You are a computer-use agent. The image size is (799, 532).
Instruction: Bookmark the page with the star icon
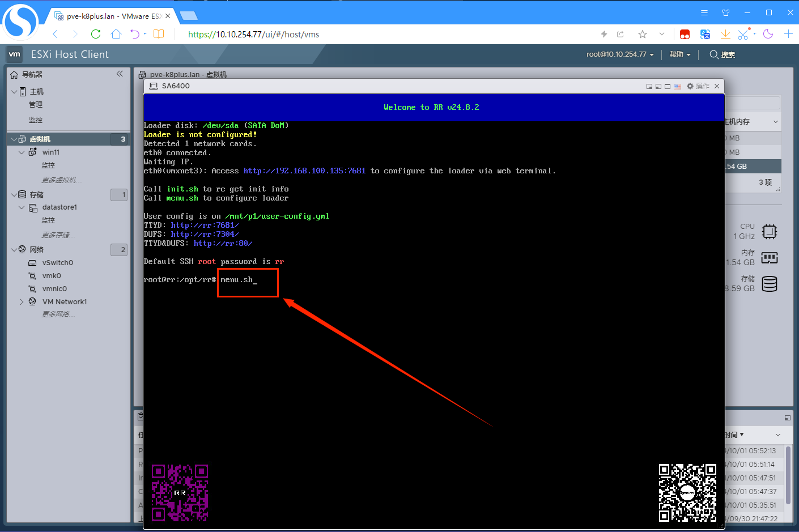click(643, 34)
